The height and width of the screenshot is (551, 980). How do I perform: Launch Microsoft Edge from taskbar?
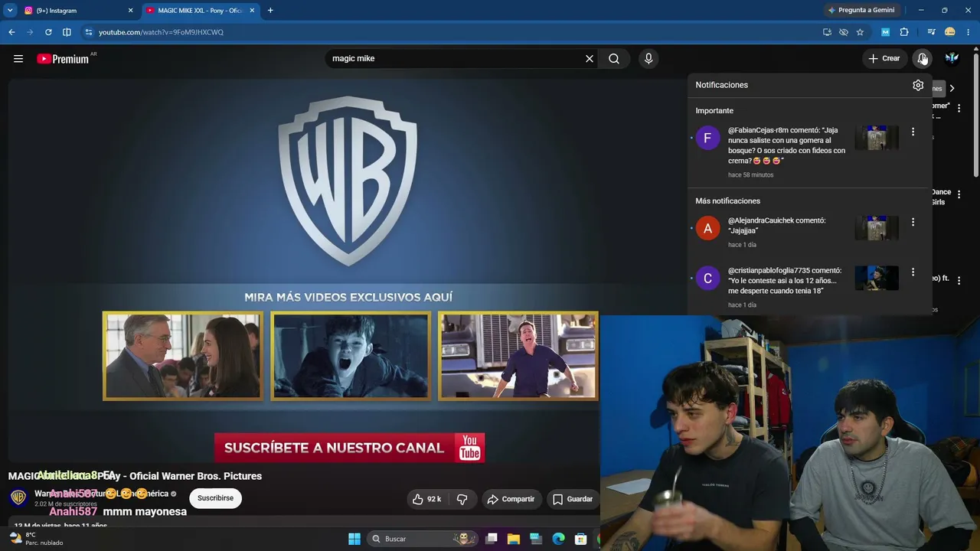tap(559, 539)
